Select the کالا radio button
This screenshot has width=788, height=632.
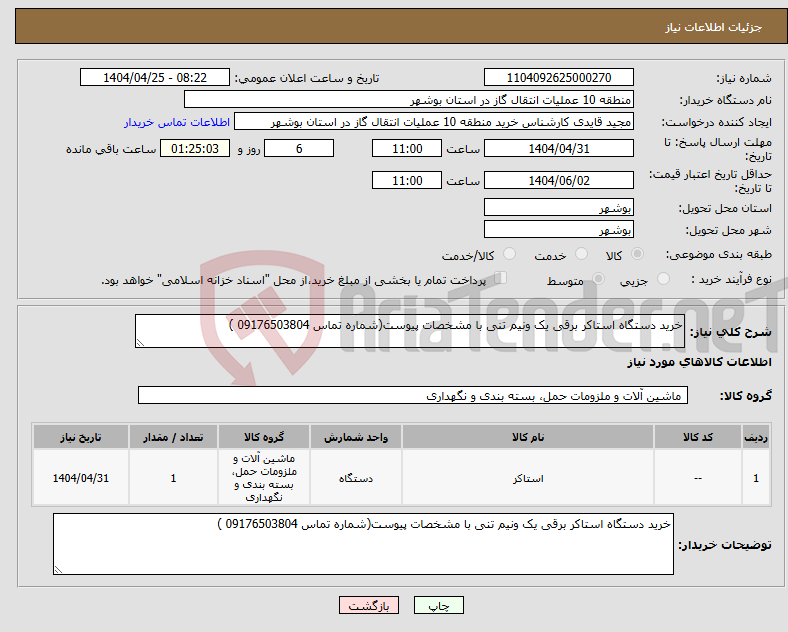(x=637, y=254)
